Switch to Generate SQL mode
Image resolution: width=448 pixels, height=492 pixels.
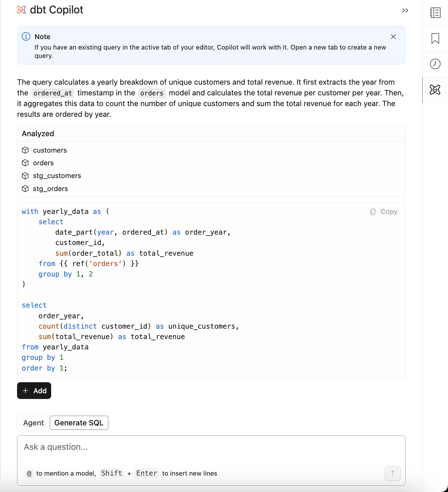pos(79,423)
